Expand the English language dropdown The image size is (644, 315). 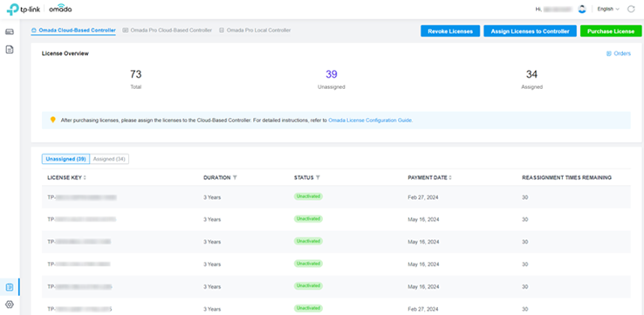click(x=608, y=9)
